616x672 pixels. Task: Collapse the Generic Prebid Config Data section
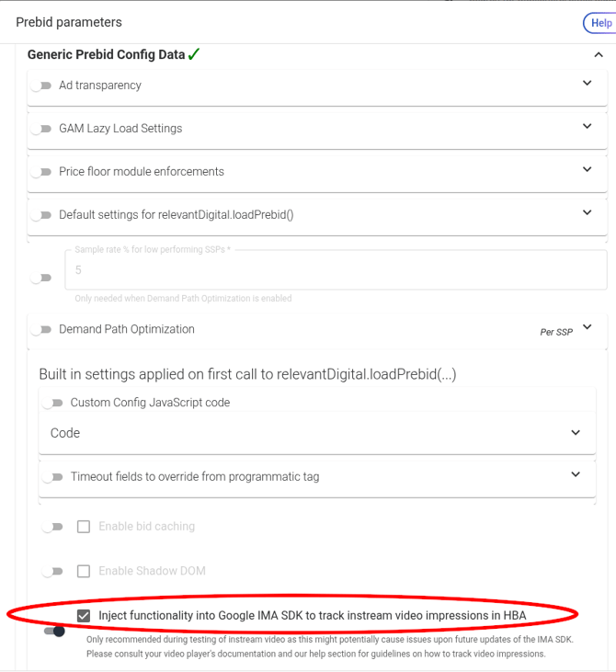point(599,55)
